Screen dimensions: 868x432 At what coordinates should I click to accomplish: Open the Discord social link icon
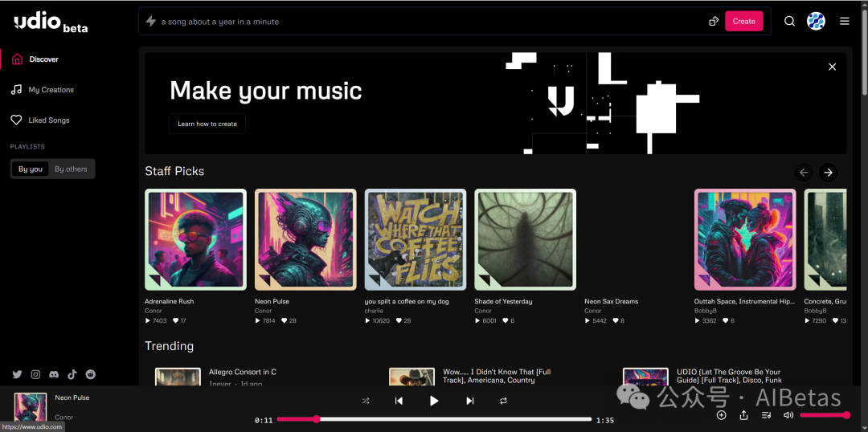54,374
